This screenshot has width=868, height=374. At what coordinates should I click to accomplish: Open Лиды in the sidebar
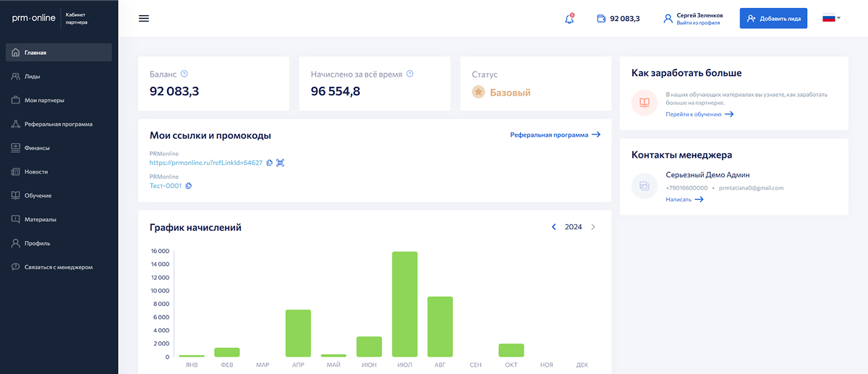32,76
